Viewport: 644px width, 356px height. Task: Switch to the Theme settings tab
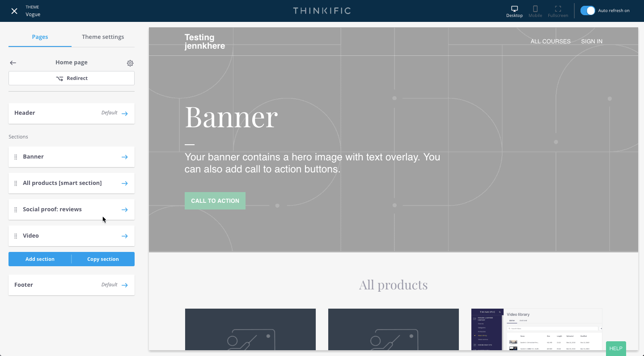[103, 37]
